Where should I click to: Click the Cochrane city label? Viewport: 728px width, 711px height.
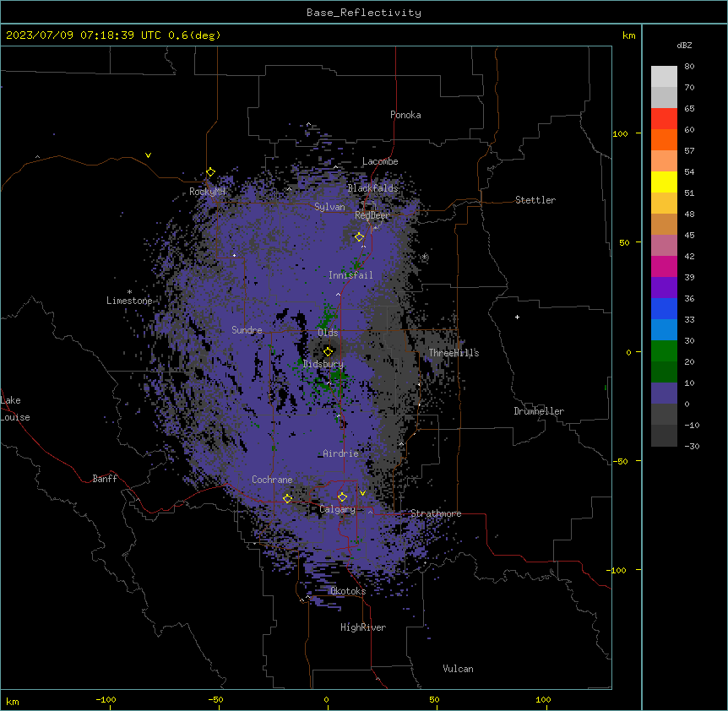tap(272, 480)
